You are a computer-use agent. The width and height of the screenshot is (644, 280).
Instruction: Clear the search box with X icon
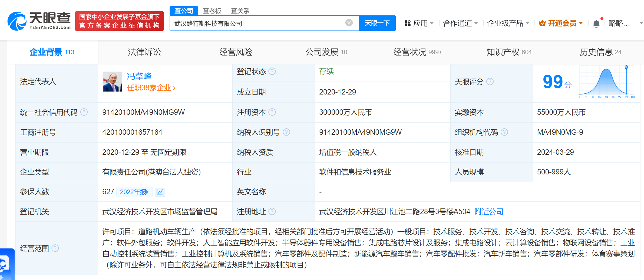[x=349, y=23]
